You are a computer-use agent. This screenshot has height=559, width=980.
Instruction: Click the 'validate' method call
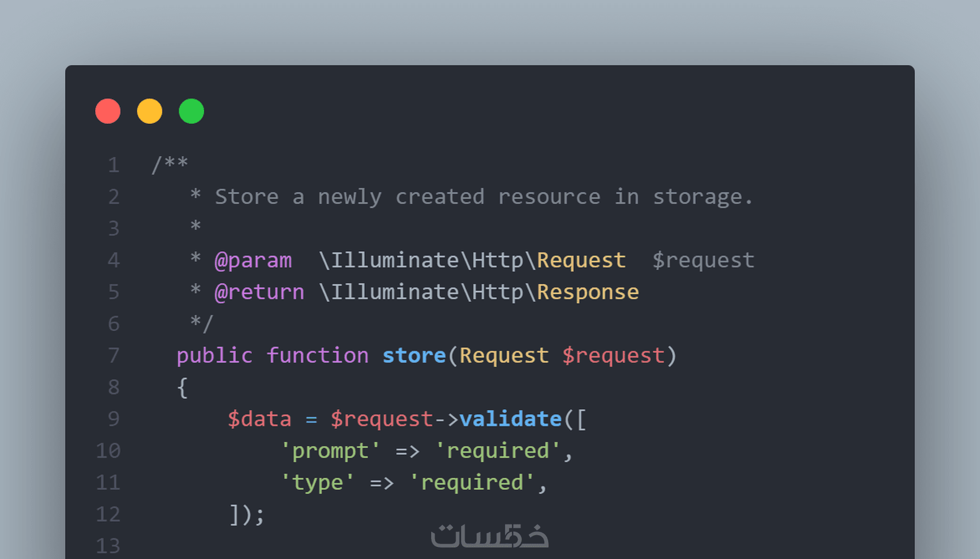click(510, 419)
